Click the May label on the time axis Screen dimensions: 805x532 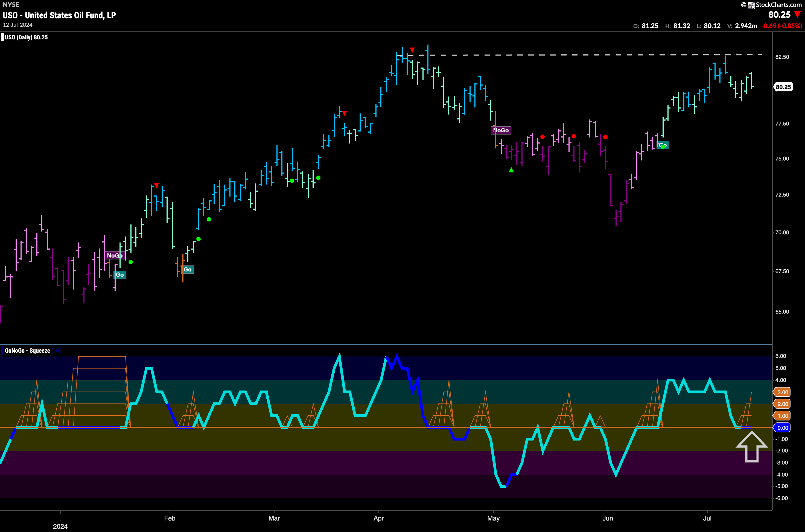point(494,518)
